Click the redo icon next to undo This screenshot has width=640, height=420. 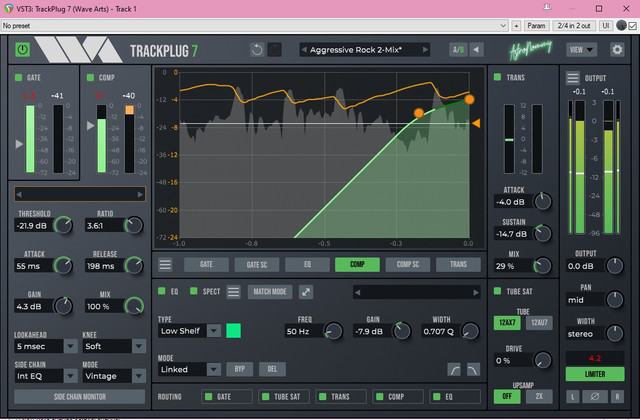(275, 50)
